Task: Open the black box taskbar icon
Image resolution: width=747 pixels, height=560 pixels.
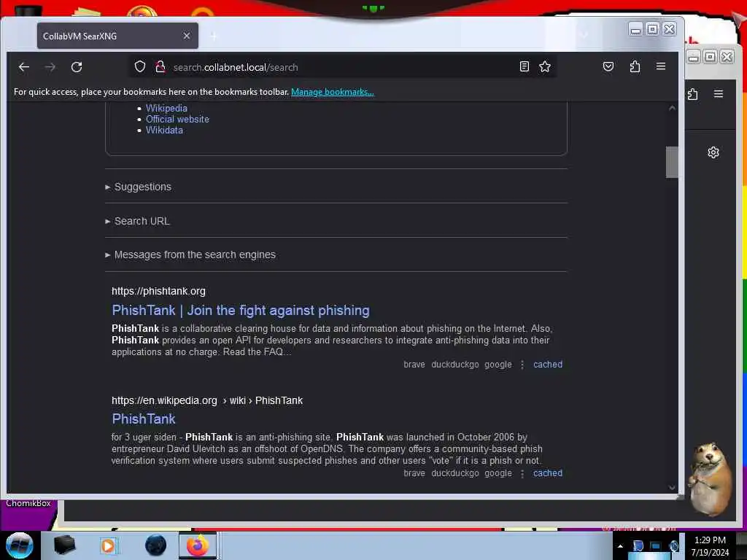Action: [x=64, y=545]
